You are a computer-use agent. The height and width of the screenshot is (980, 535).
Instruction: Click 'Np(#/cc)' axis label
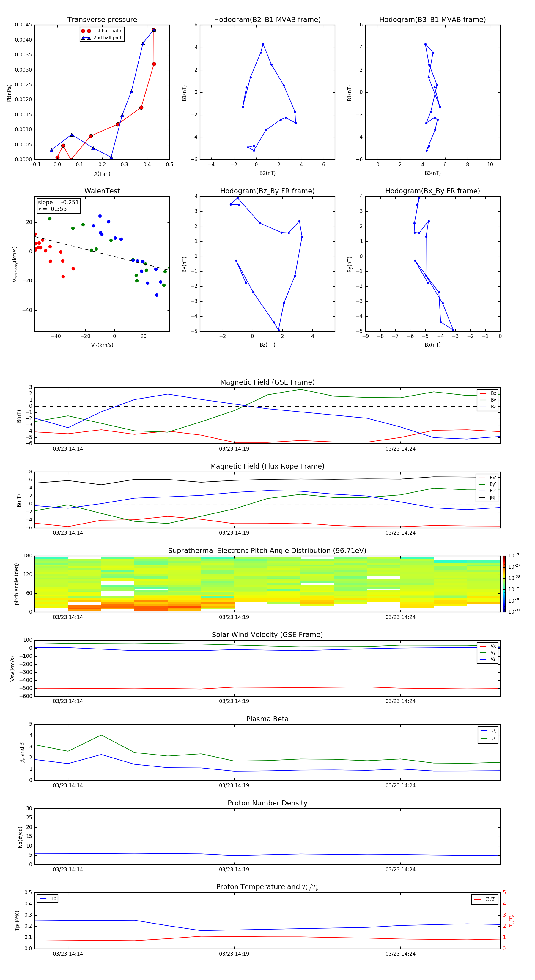(x=20, y=837)
